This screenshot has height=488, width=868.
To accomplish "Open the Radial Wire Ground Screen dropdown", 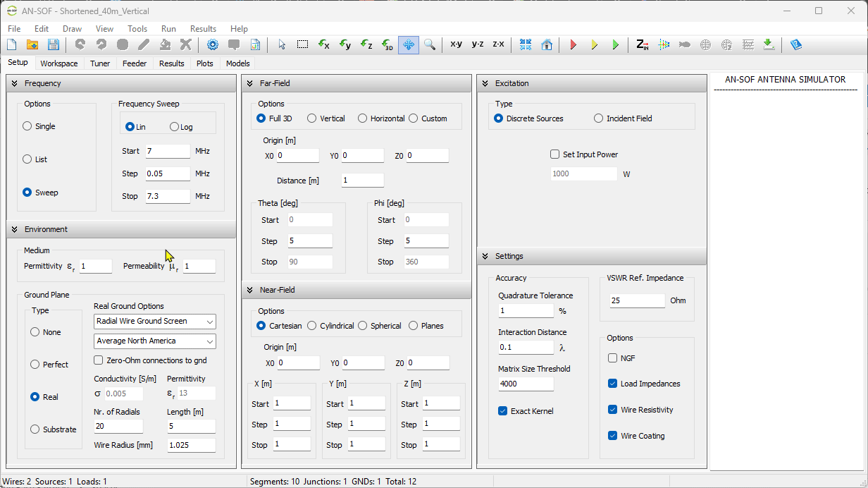I will point(155,322).
